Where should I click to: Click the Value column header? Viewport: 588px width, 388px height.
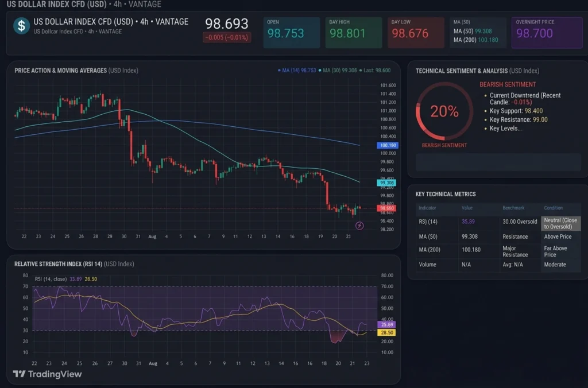pyautogui.click(x=467, y=208)
